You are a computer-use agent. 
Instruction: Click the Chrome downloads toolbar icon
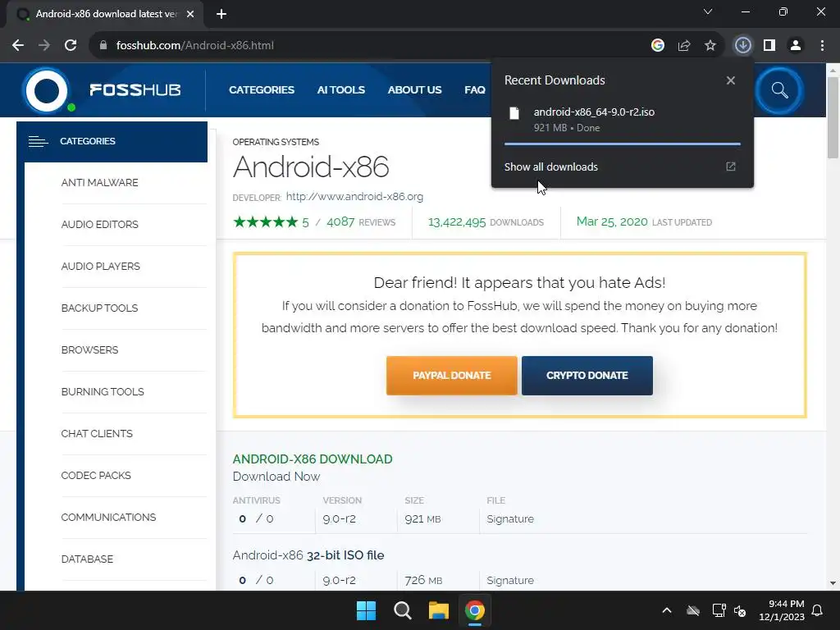742,46
